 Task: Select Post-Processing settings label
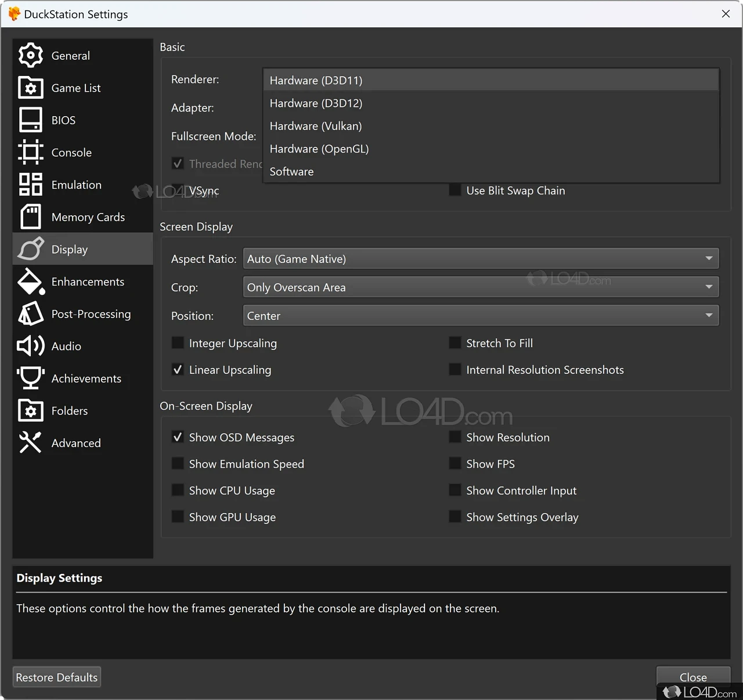(x=91, y=314)
